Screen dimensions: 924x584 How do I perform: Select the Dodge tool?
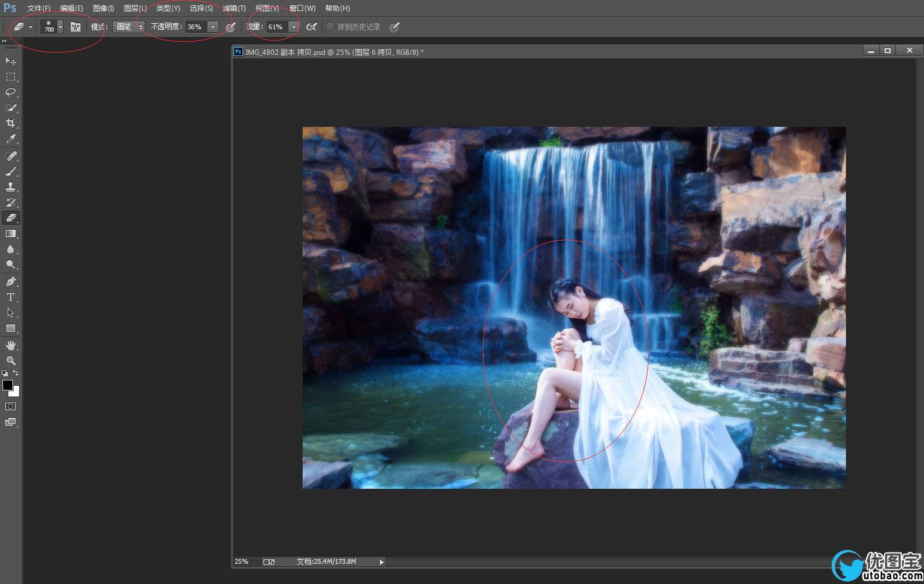click(x=11, y=264)
